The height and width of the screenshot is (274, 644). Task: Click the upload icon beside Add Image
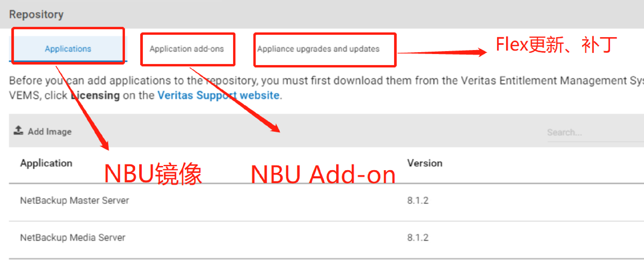(18, 130)
